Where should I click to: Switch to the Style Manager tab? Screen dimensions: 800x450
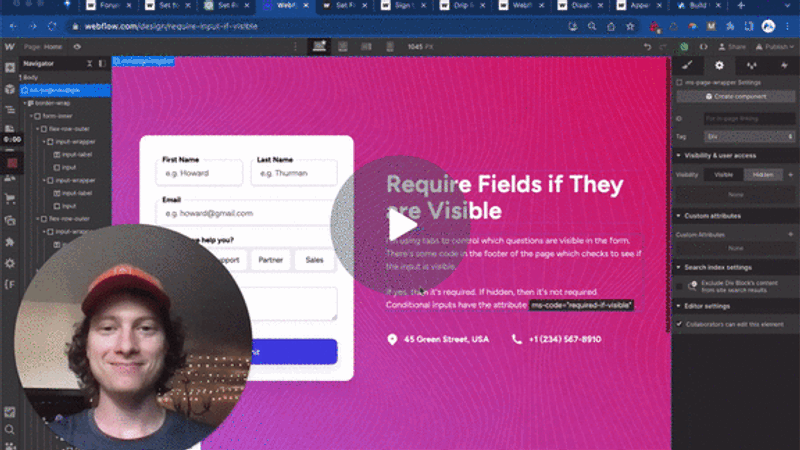tap(752, 65)
